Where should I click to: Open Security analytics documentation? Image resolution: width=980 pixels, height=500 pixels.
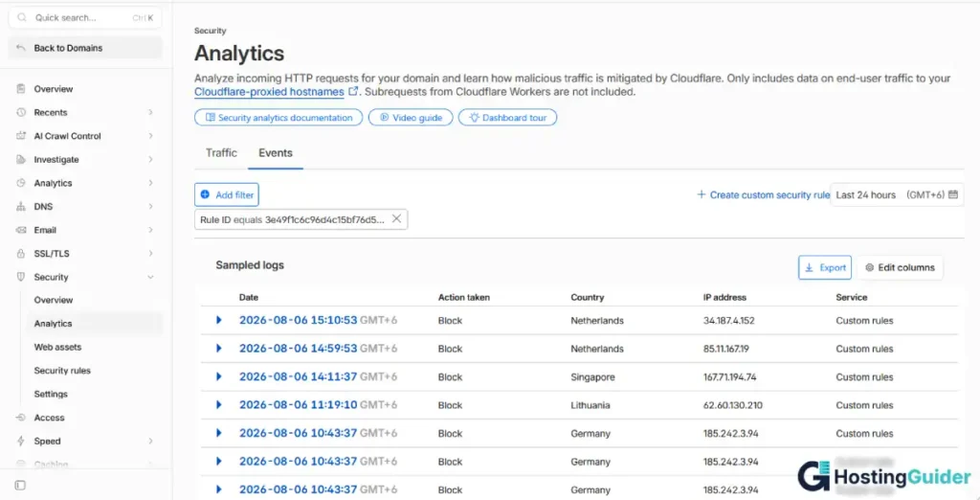point(278,118)
